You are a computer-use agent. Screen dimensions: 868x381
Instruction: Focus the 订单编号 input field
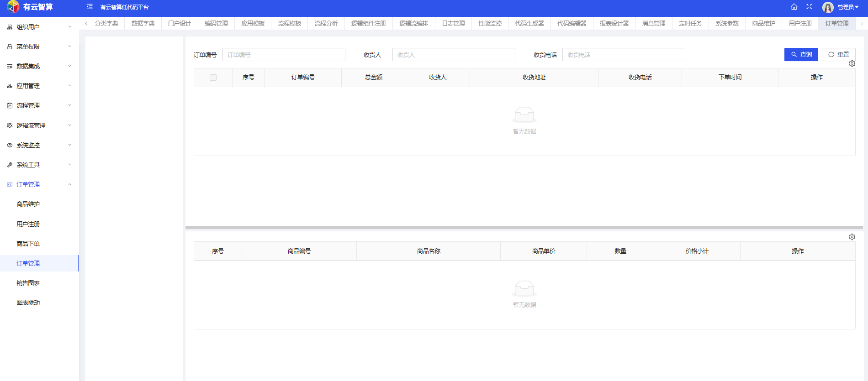[x=284, y=55]
